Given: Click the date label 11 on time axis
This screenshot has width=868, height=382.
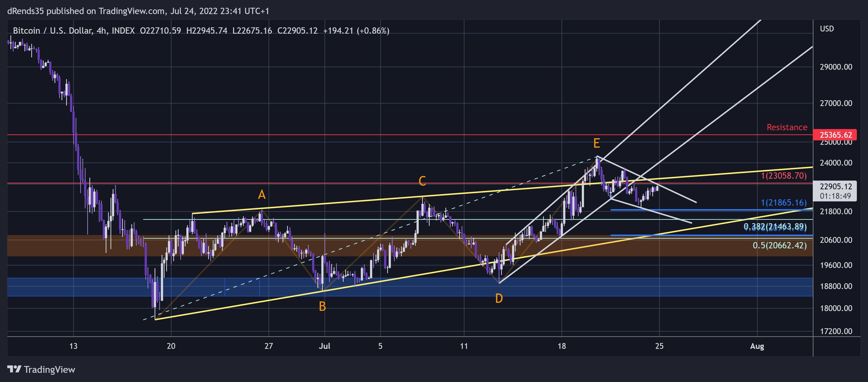Looking at the screenshot, I should click(x=464, y=346).
